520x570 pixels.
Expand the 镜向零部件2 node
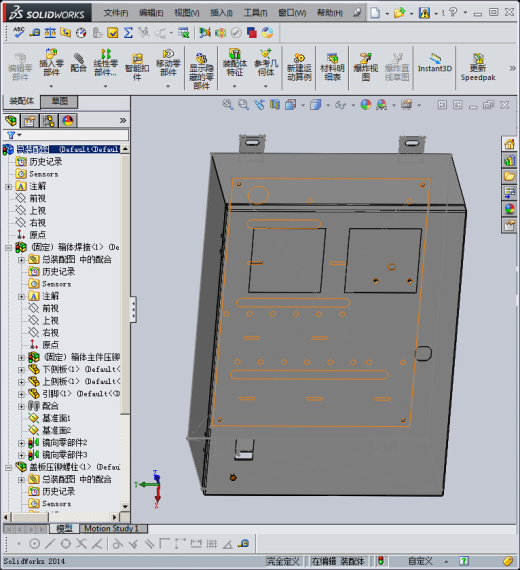tap(21, 443)
